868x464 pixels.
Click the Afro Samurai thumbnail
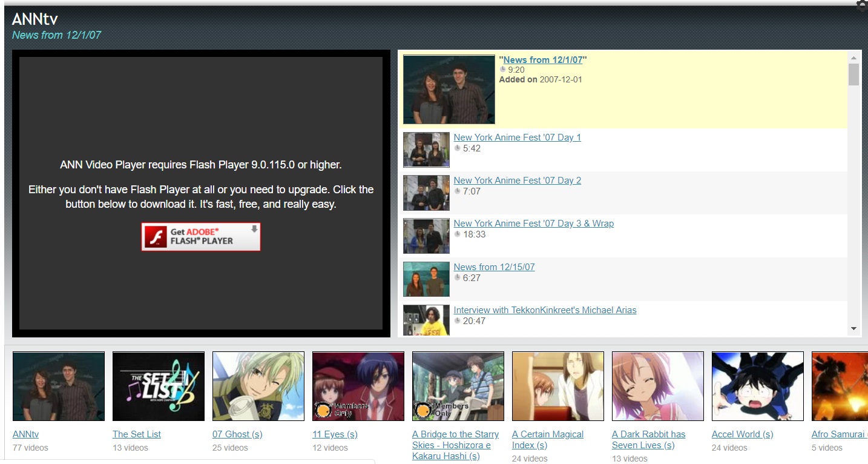pos(840,386)
